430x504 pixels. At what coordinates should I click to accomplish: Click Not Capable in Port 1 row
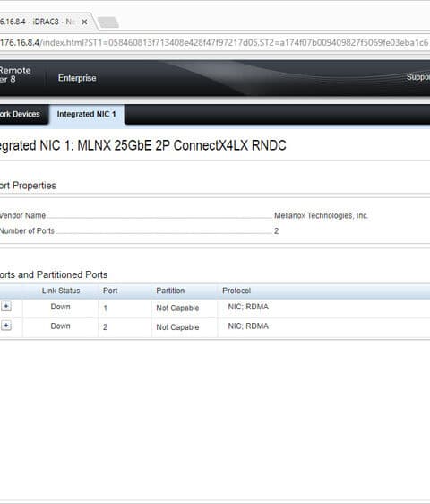pos(177,308)
